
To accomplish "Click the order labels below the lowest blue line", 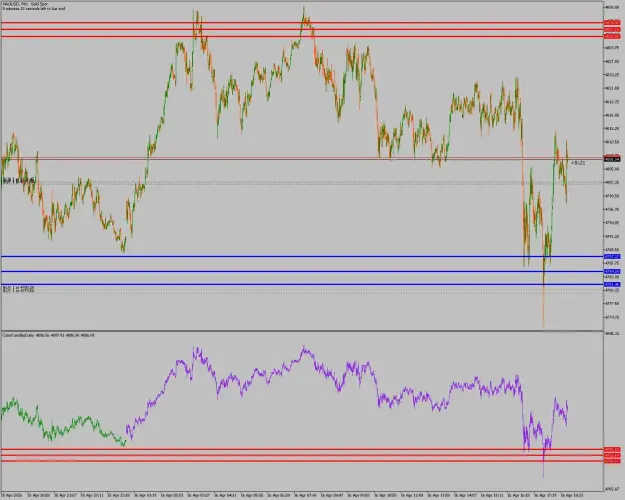I will [18, 289].
